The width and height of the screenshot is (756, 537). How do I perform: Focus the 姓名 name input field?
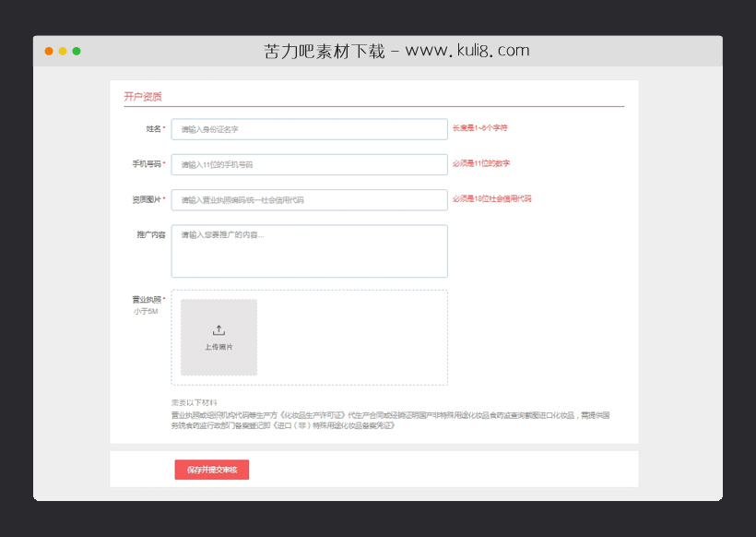[309, 128]
